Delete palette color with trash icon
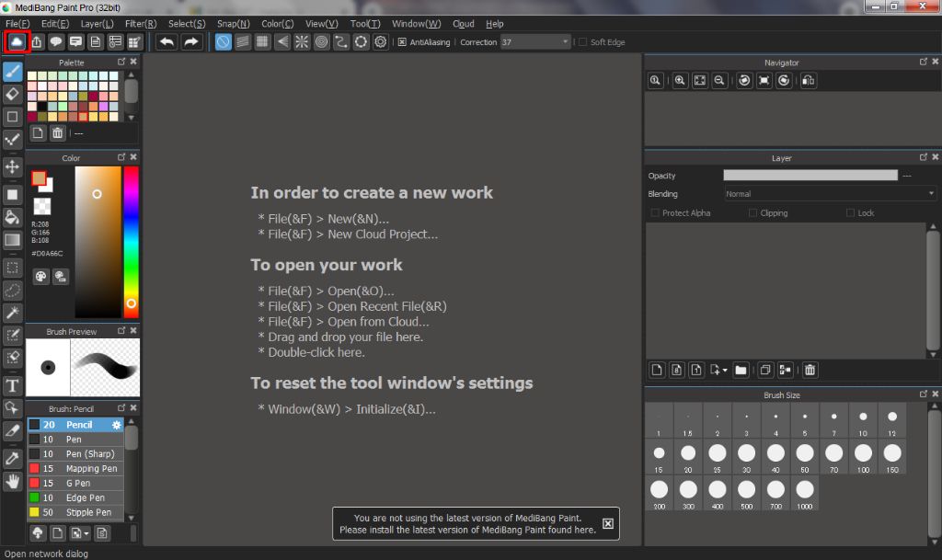 [57, 133]
